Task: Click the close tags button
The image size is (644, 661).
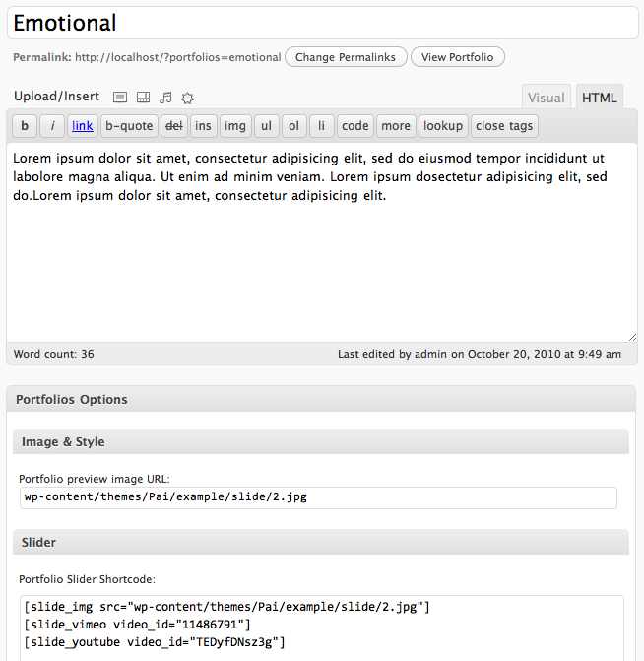Action: point(504,126)
